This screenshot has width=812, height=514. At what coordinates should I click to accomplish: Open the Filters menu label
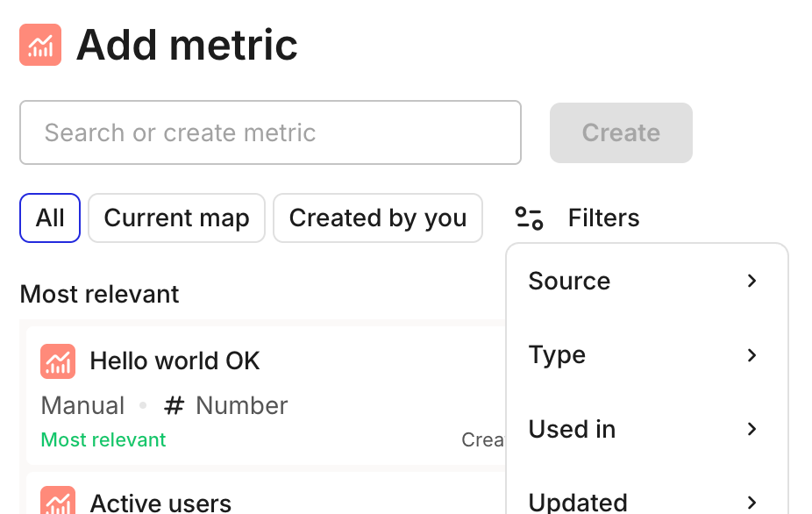[x=603, y=218]
